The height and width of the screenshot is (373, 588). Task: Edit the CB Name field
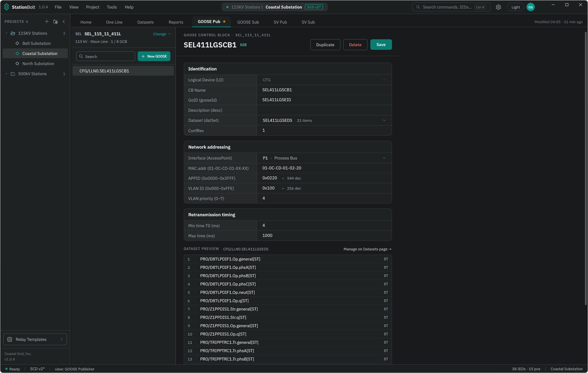click(x=324, y=90)
